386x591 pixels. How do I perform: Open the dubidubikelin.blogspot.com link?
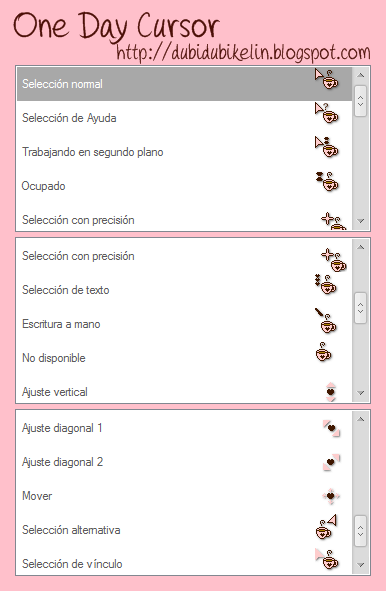pos(243,52)
